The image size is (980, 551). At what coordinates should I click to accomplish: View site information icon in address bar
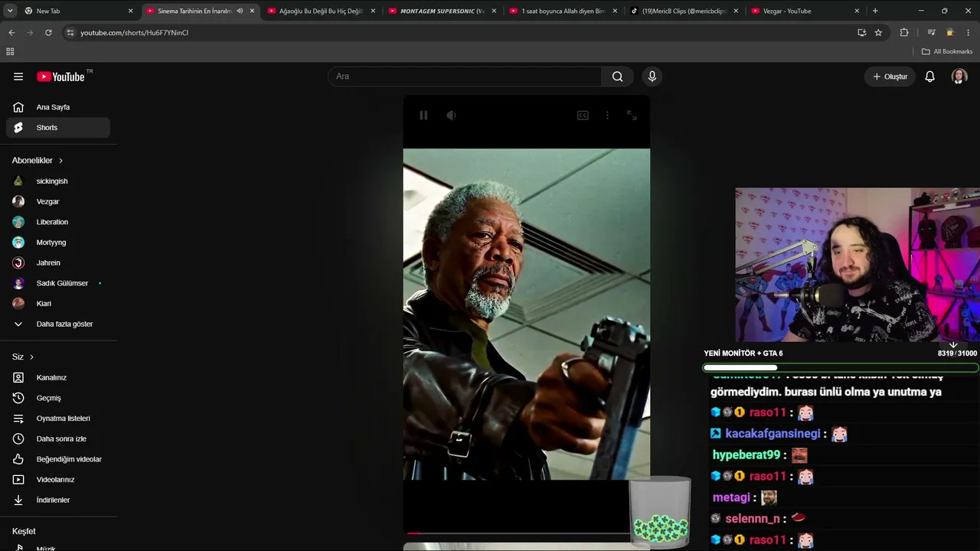click(x=70, y=33)
